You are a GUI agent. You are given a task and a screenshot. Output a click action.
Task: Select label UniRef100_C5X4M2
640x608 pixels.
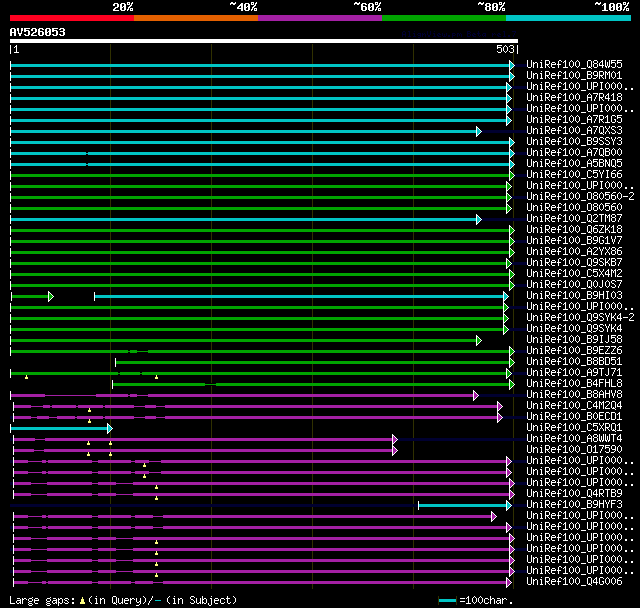tap(574, 273)
